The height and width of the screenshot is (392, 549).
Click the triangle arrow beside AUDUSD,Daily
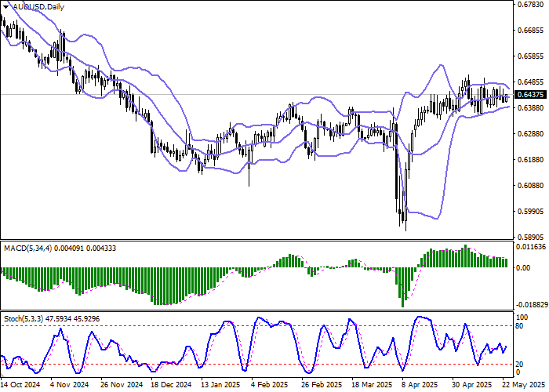pyautogui.click(x=6, y=6)
